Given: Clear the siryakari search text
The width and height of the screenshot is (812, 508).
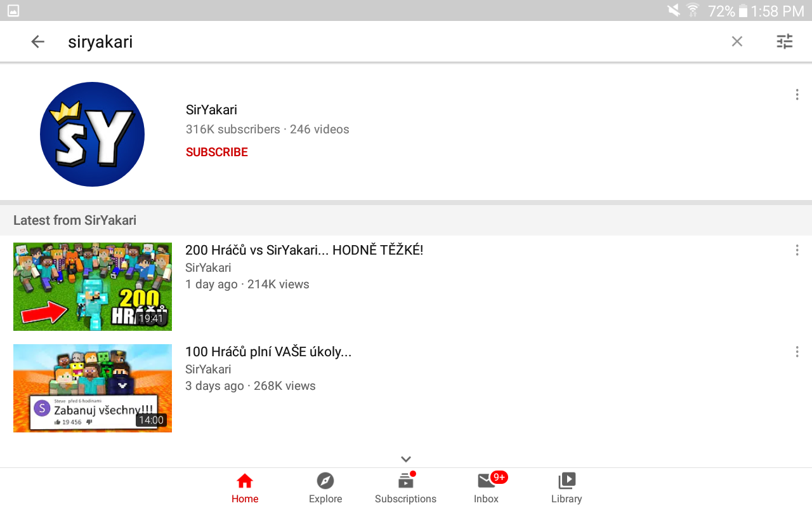Looking at the screenshot, I should coord(737,42).
